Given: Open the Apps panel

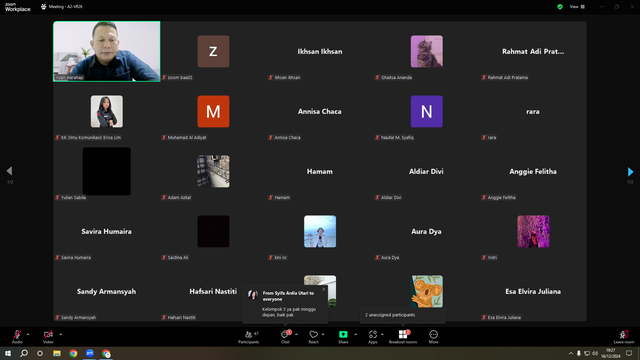Looking at the screenshot, I should pyautogui.click(x=373, y=337).
